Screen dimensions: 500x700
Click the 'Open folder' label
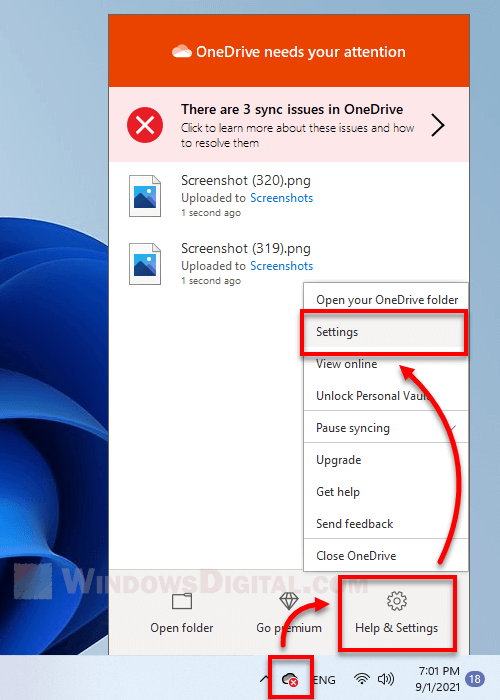point(182,628)
